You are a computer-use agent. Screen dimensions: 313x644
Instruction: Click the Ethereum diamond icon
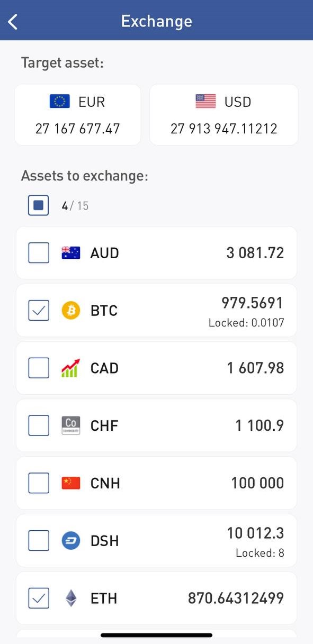(70, 598)
